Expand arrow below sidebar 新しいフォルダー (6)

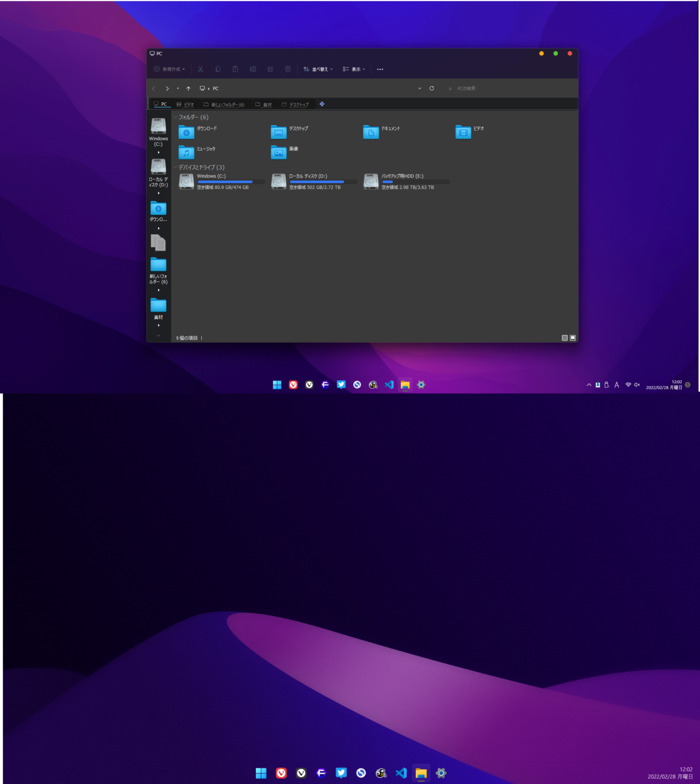click(159, 290)
